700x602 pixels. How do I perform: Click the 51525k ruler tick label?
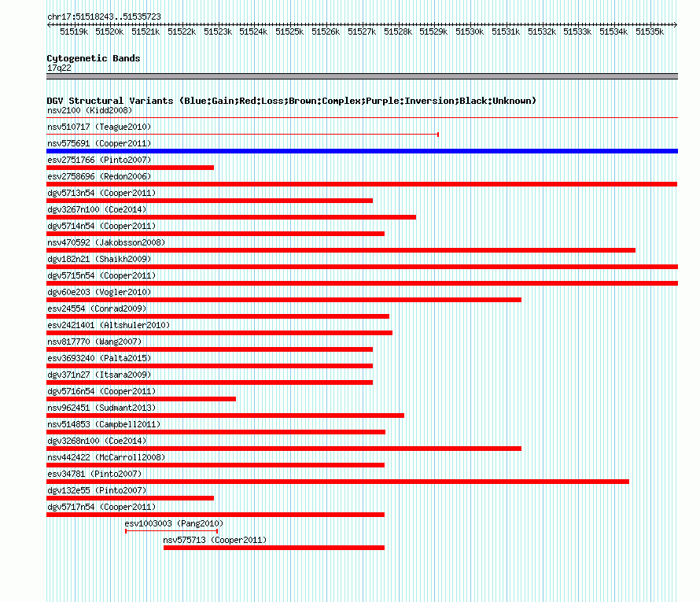pyautogui.click(x=289, y=31)
